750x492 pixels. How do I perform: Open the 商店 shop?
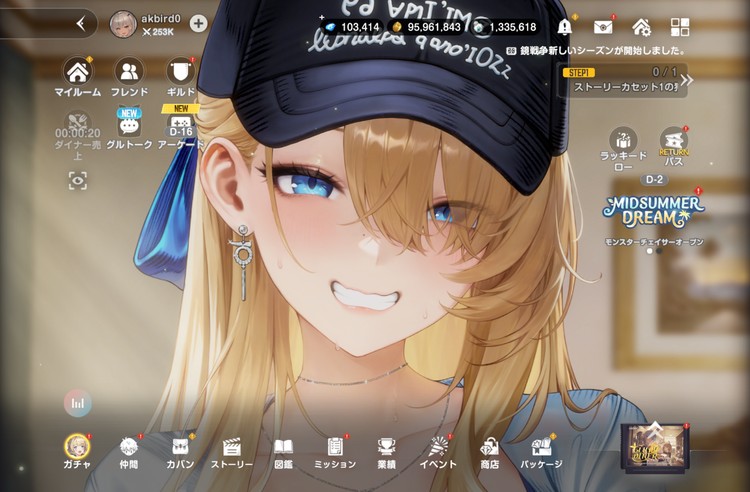[489, 453]
